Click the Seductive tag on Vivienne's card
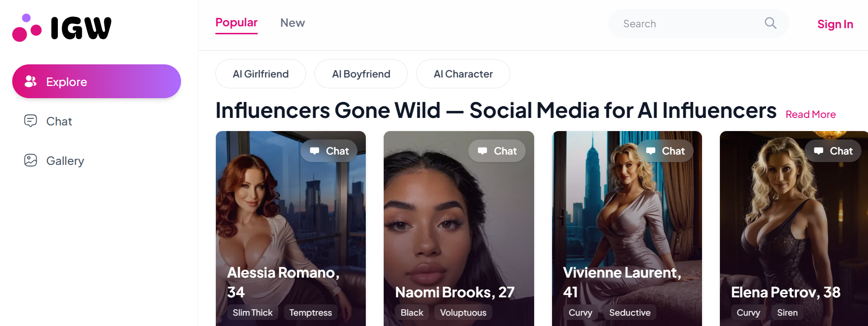 pyautogui.click(x=630, y=312)
